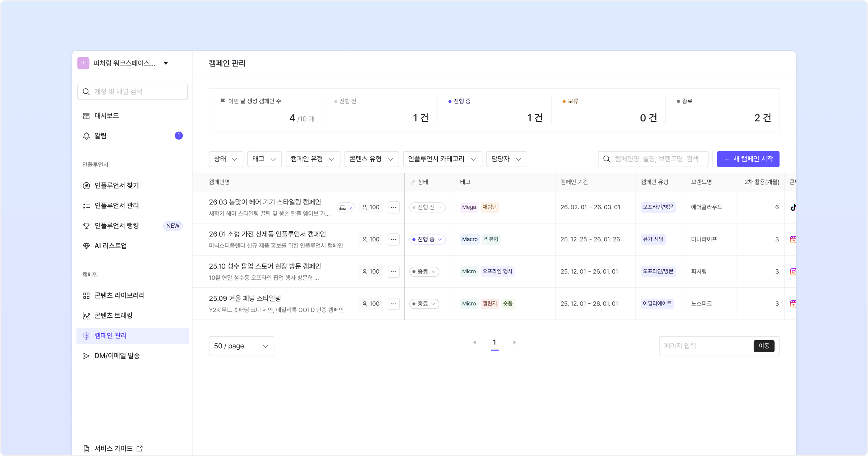The image size is (868, 456).
Task: Expand the 인플루언서 카테고리 filter
Action: pos(442,159)
